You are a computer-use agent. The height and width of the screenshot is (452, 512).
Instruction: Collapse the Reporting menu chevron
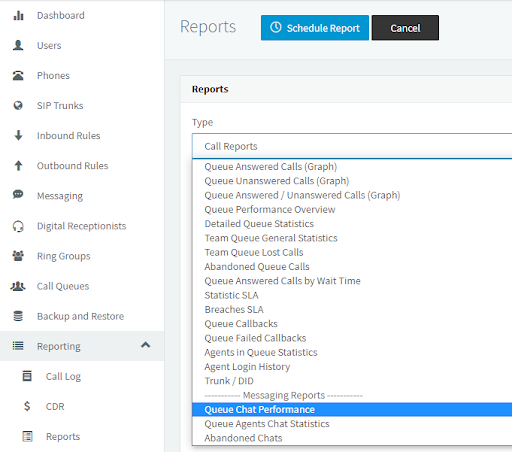[x=145, y=345]
